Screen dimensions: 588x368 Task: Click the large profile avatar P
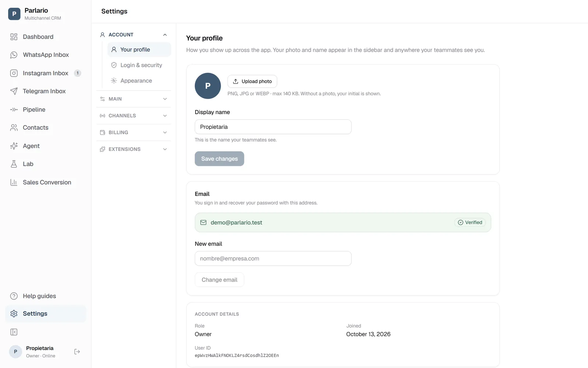[208, 86]
